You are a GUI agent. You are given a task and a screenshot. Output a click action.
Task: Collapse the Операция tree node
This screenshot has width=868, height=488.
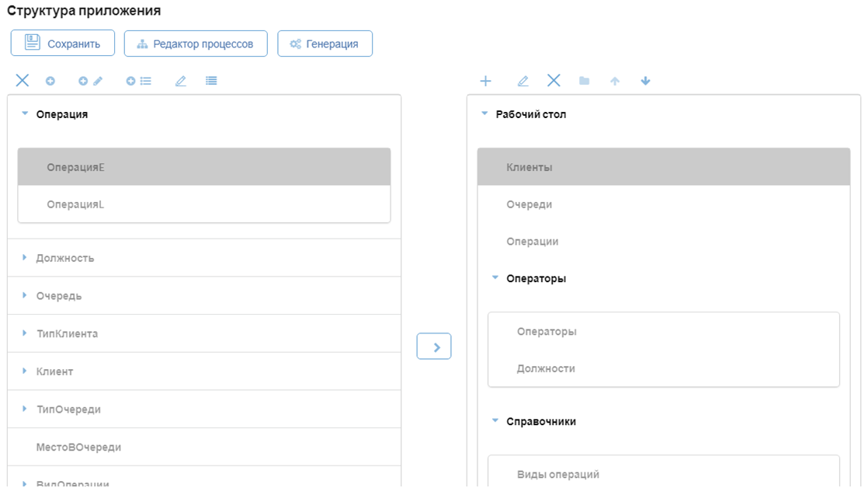coord(25,113)
